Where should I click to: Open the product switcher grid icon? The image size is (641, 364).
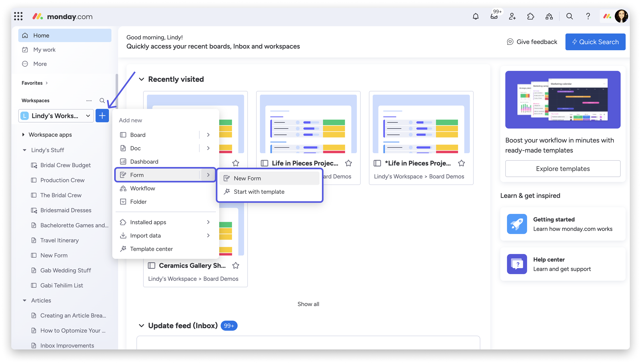[x=18, y=17]
